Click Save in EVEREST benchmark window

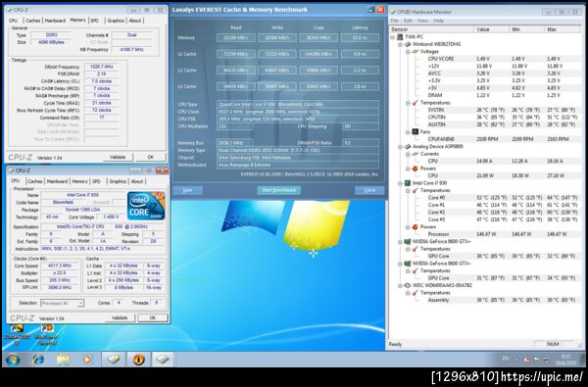[187, 190]
